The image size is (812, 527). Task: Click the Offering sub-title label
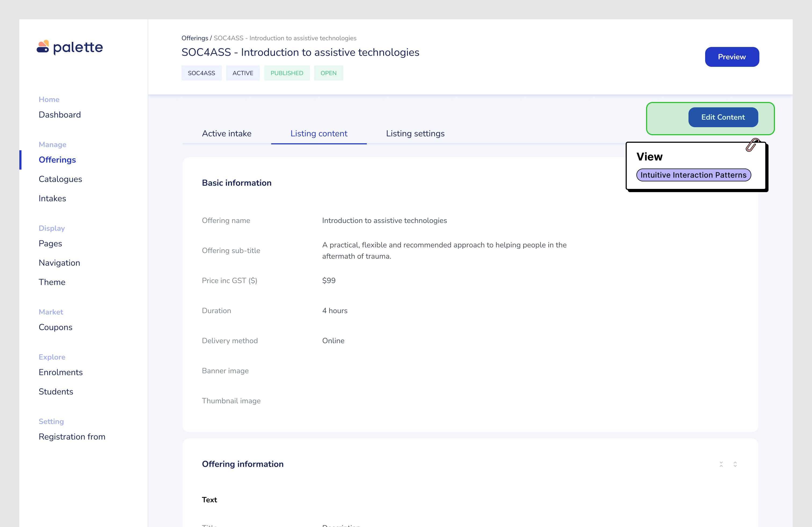231,250
